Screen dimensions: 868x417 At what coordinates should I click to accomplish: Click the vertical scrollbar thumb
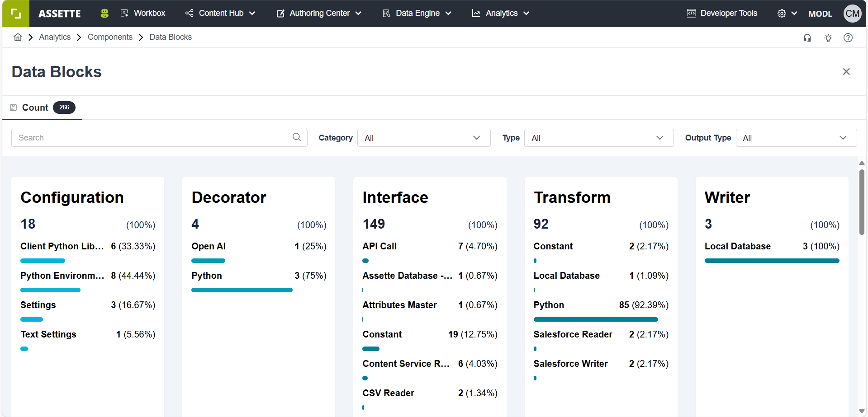(862, 202)
